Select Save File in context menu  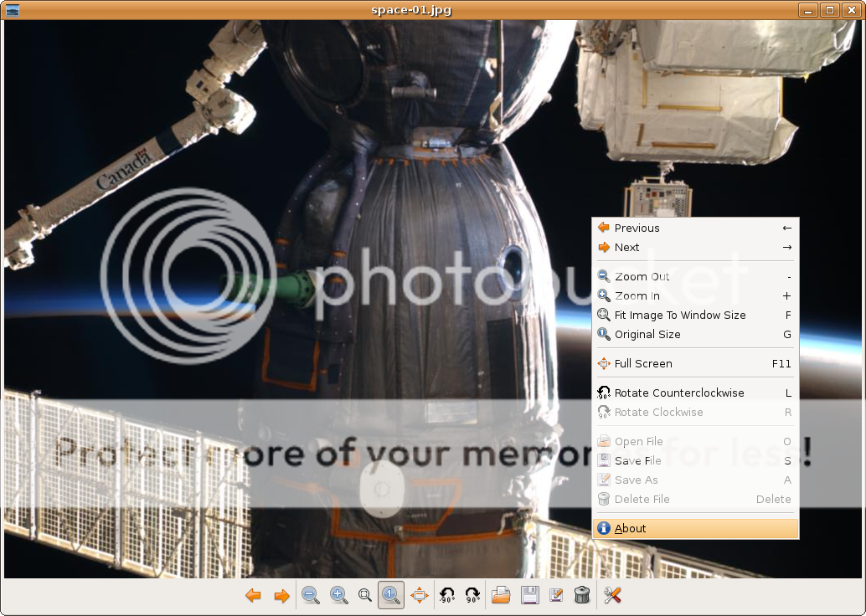pyautogui.click(x=695, y=461)
